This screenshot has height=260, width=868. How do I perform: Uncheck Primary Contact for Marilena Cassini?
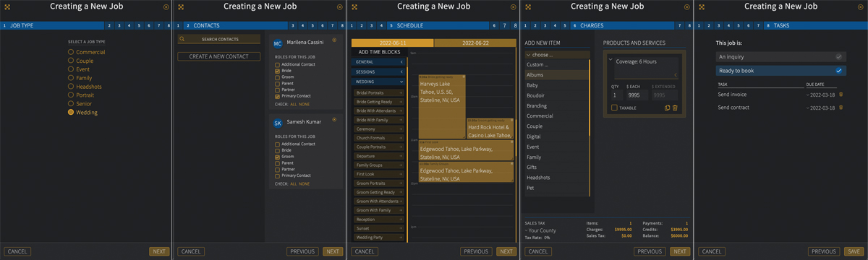point(278,96)
